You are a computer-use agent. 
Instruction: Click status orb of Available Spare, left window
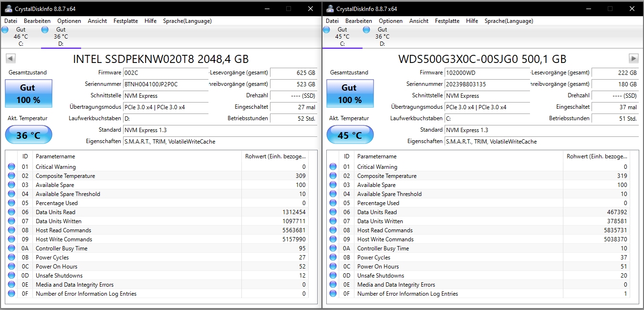pyautogui.click(x=11, y=185)
